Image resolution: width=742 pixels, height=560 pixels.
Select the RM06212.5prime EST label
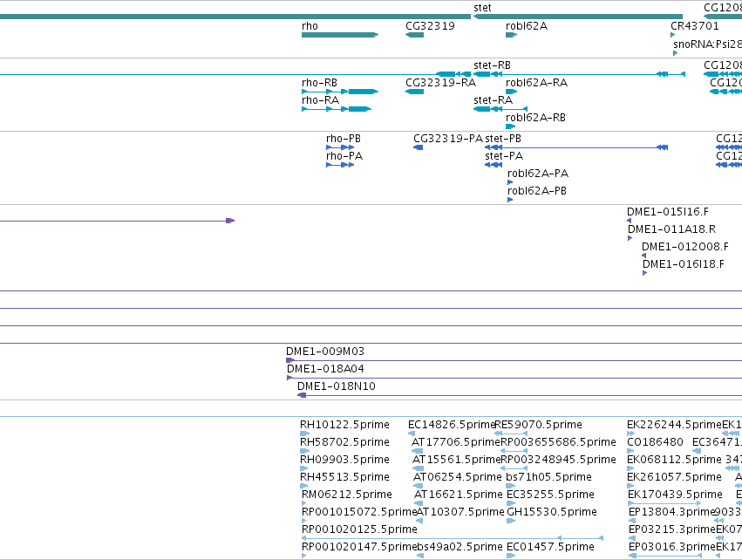[x=346, y=495]
